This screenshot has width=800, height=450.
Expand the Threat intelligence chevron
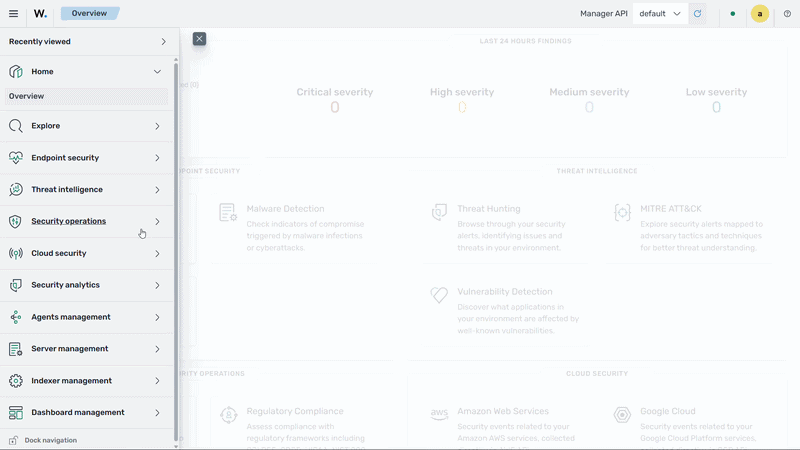[157, 190]
